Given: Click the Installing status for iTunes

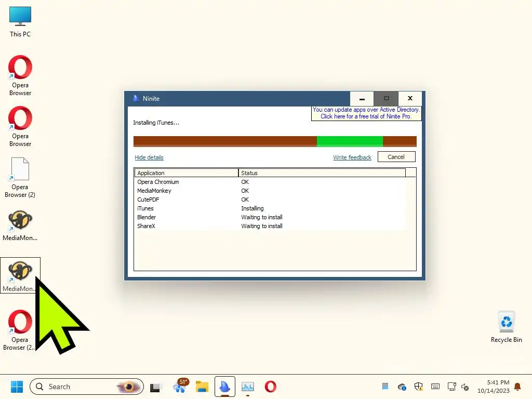Looking at the screenshot, I should [x=252, y=208].
